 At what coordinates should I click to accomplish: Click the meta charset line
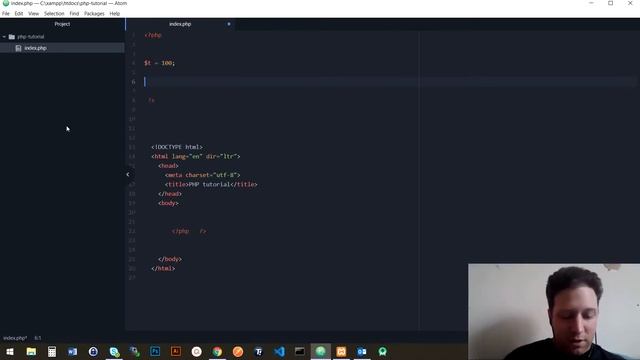pos(203,175)
